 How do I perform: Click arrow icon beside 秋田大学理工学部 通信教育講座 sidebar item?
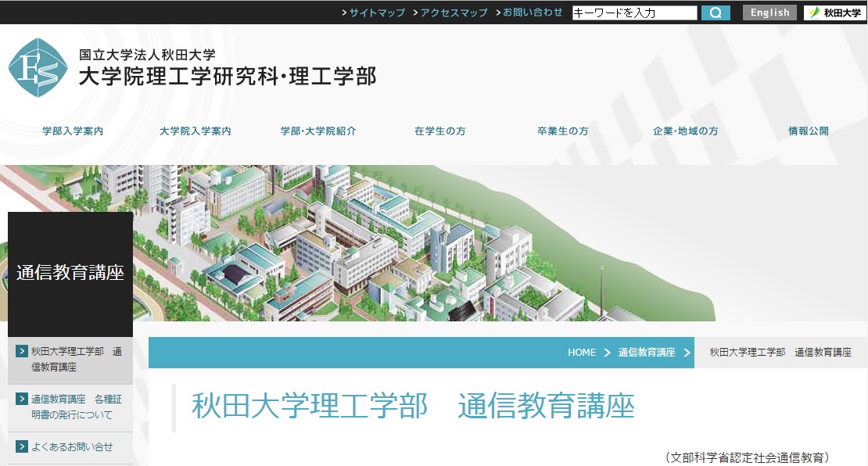coord(22,351)
